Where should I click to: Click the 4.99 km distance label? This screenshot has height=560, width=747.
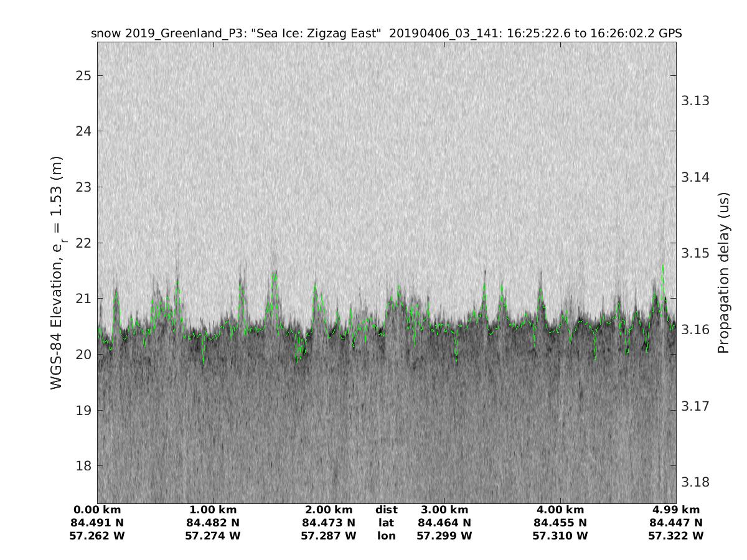[676, 510]
